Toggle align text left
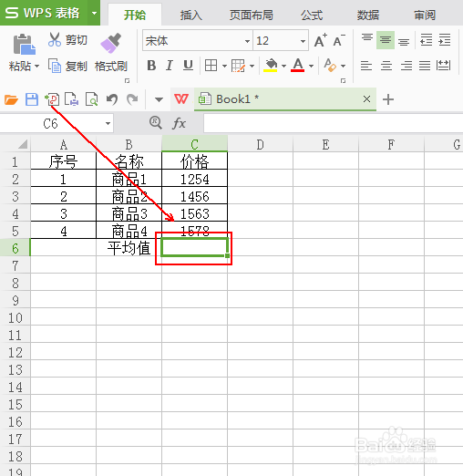The image size is (463, 476). pos(366,66)
